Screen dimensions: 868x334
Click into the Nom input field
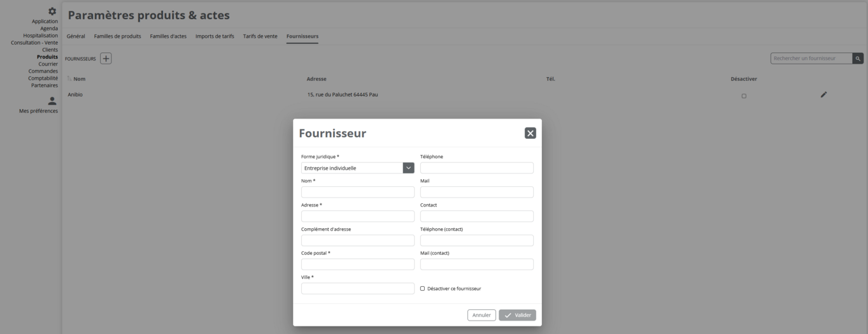point(357,192)
